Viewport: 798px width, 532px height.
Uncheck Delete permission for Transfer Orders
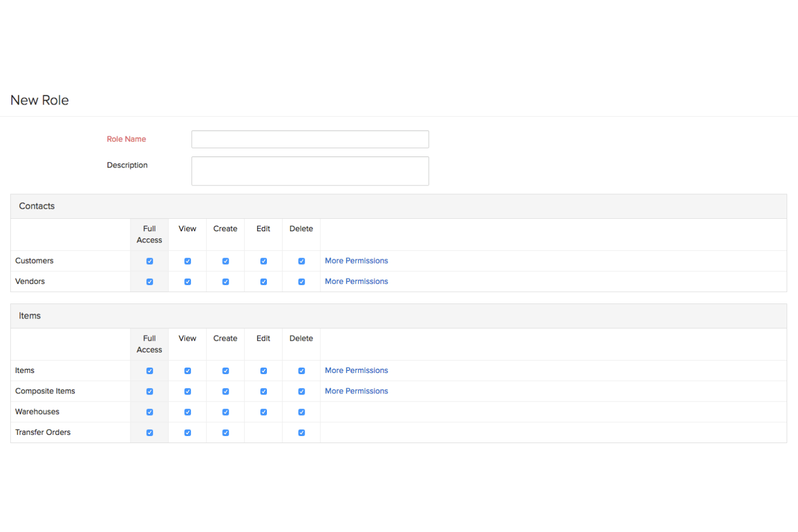(301, 432)
